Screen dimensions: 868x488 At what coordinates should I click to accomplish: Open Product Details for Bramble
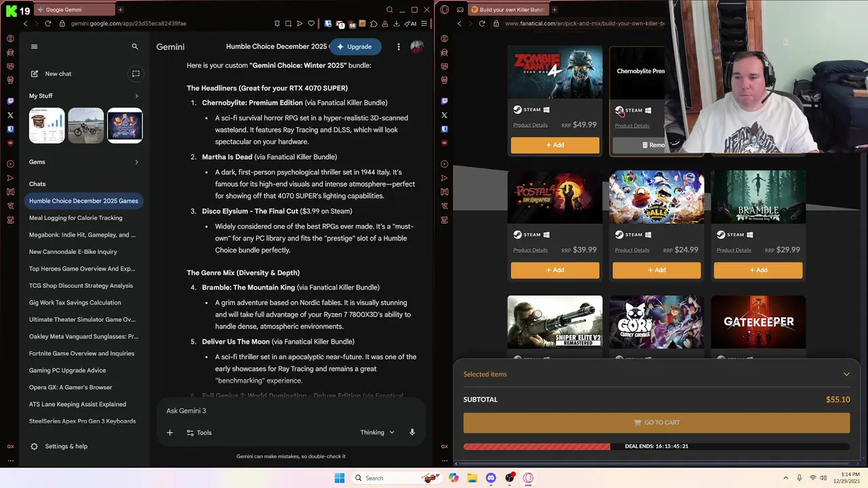[x=734, y=250]
